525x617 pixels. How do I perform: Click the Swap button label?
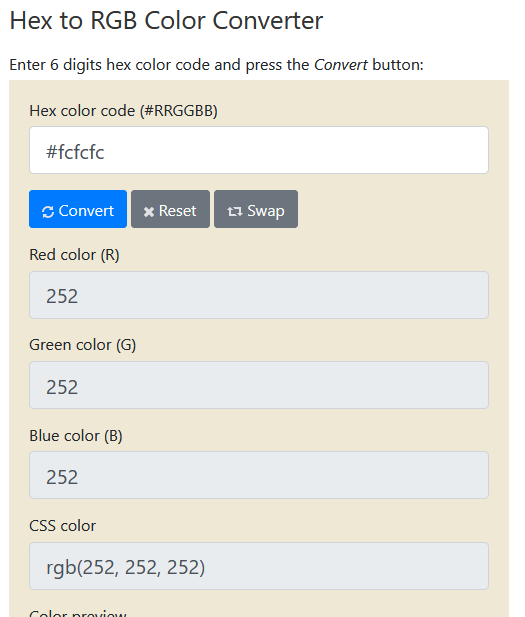point(266,211)
